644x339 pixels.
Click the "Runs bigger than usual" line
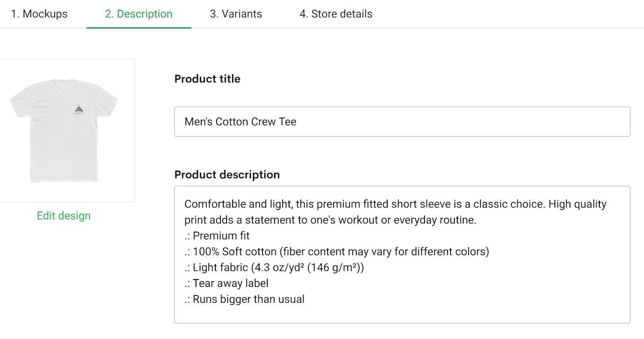point(248,299)
